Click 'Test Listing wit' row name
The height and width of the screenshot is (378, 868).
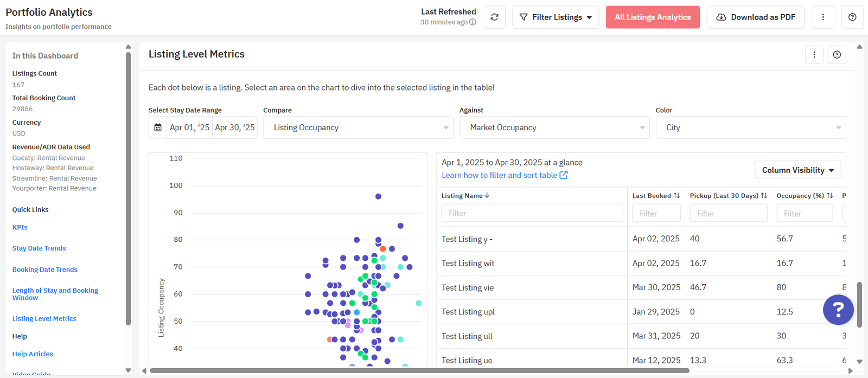pyautogui.click(x=468, y=263)
